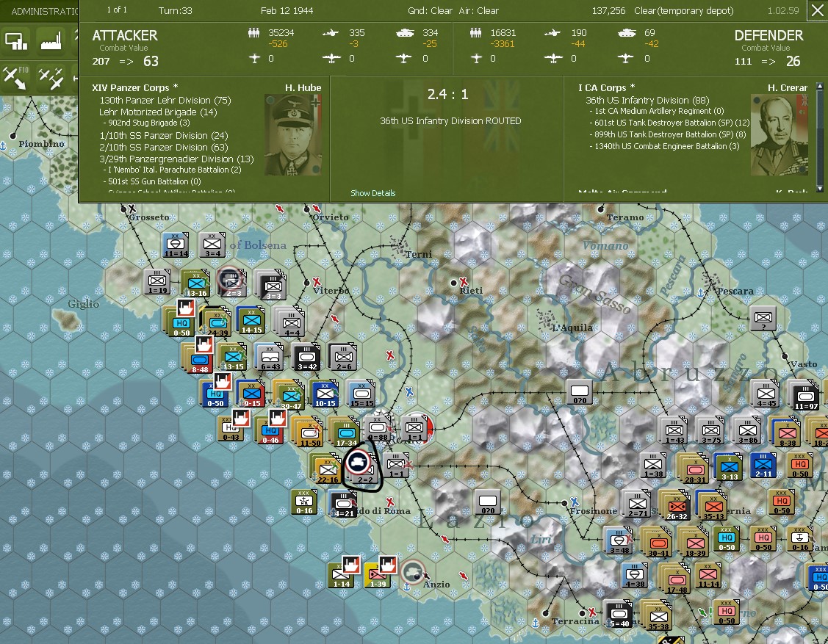The height and width of the screenshot is (644, 828).
Task: Select the 1-14 unit west of Anzio
Action: click(341, 576)
